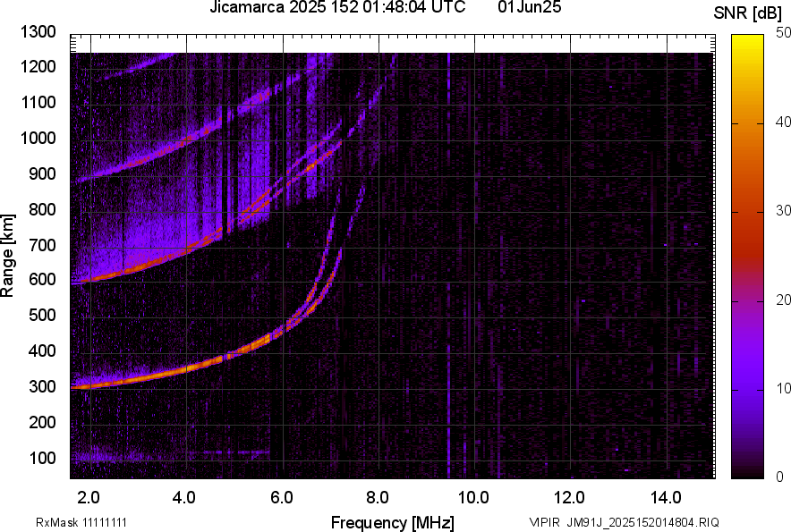This screenshot has height=532, width=791.
Task: Click the yellow top of the SNR colorbar
Action: click(x=748, y=40)
